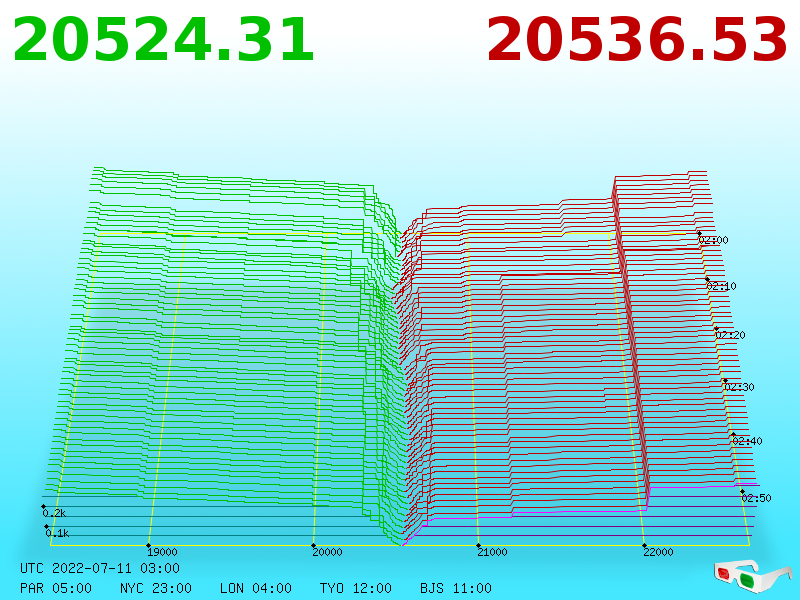Click the 3D glasses icon
This screenshot has height=600, width=800.
click(x=752, y=576)
